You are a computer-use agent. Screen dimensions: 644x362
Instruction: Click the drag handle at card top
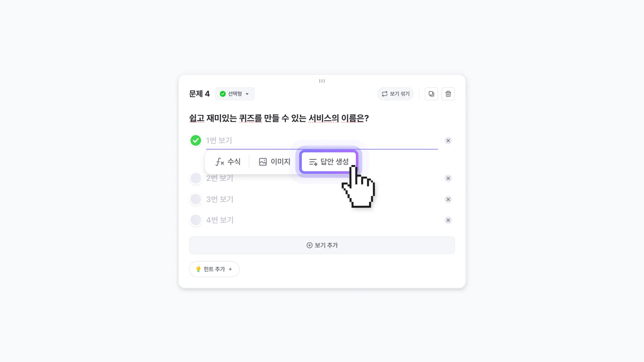tap(322, 81)
